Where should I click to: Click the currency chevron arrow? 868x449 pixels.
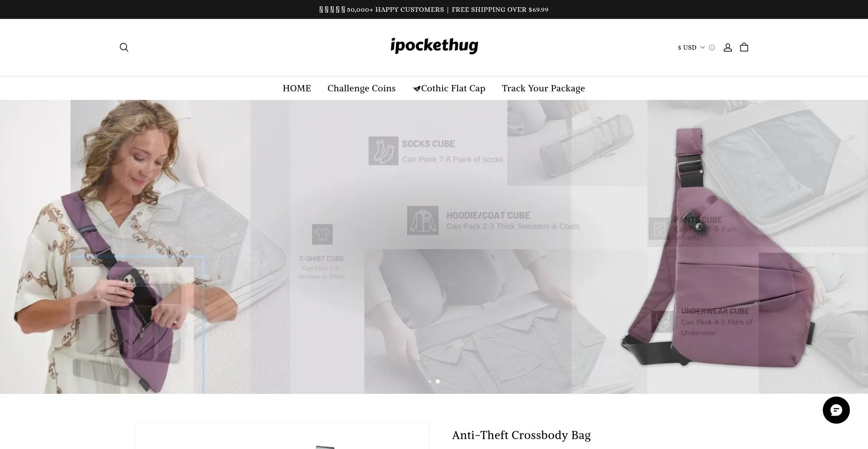pos(703,47)
